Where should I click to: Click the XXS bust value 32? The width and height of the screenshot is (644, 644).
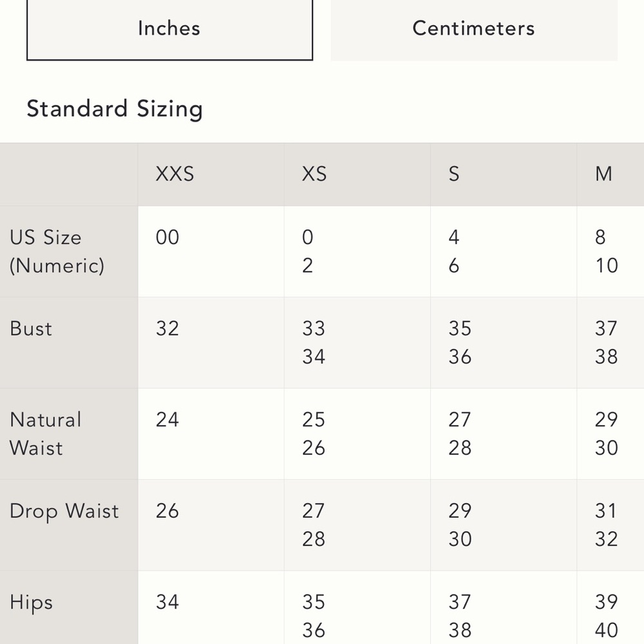coord(167,328)
